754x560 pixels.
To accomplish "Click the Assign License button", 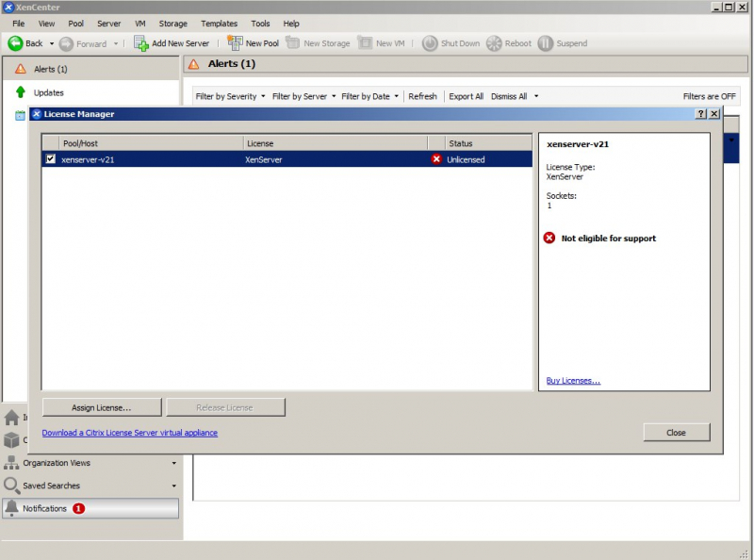I will coord(102,407).
